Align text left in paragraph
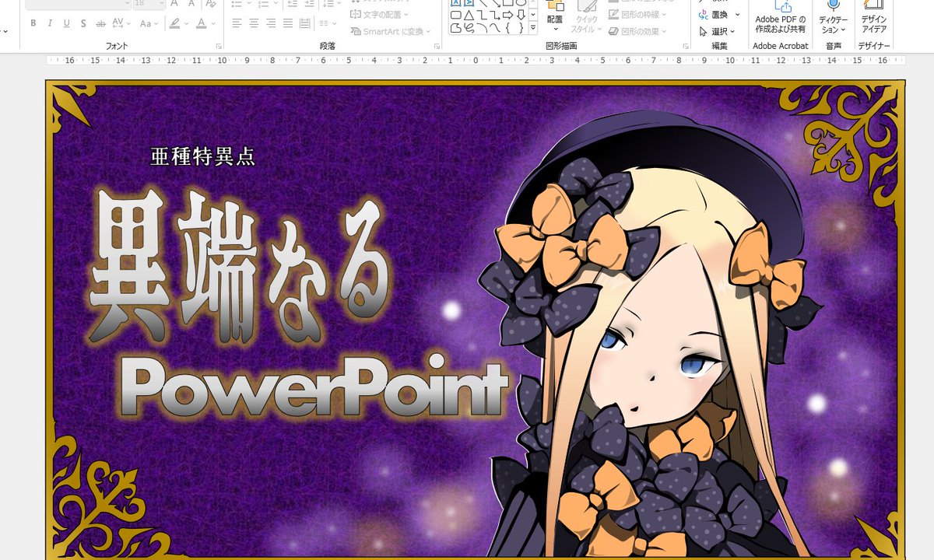934x560 pixels. tap(237, 23)
